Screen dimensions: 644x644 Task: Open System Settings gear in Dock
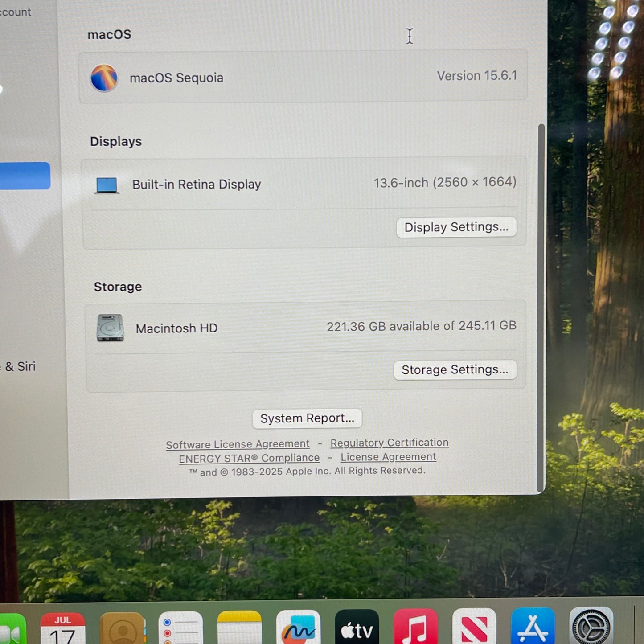[x=591, y=625]
